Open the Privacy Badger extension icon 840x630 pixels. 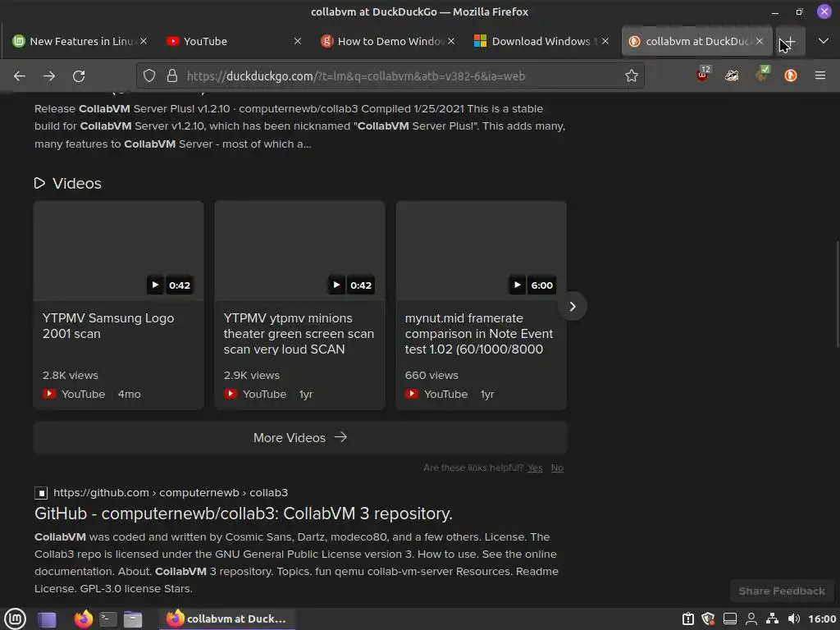pos(732,76)
